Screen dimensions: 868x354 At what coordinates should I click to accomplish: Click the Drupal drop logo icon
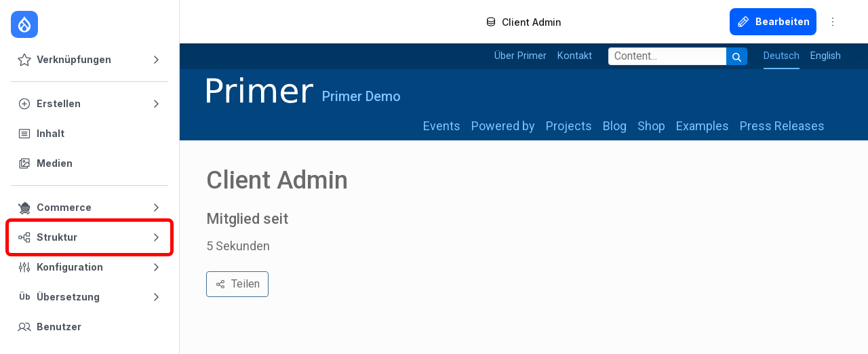click(x=24, y=24)
